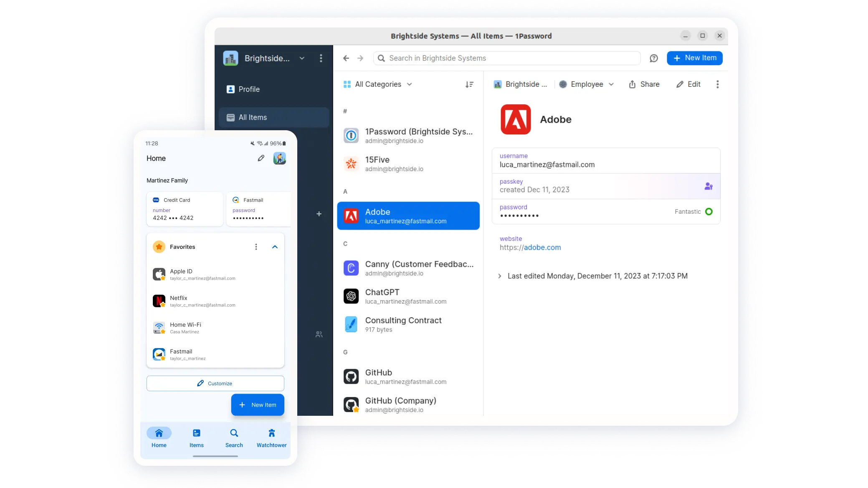Toggle the sort order filter icon
Screen dimensions: 868x488
click(x=470, y=84)
